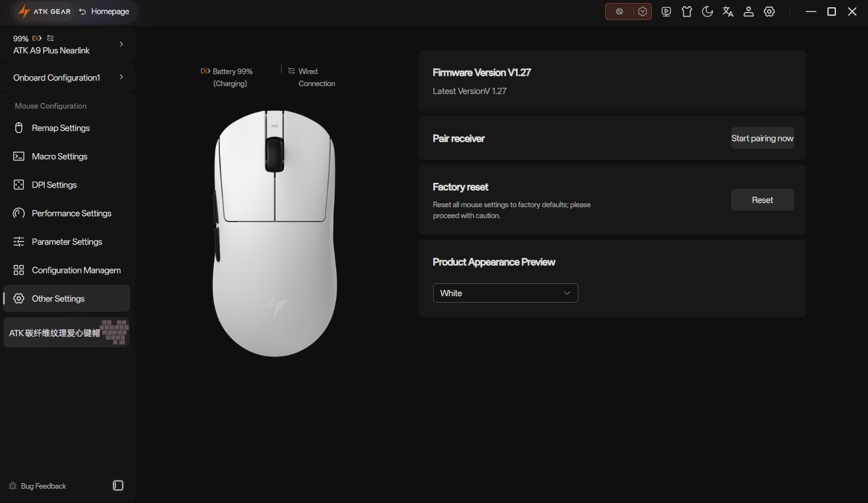Collapse the sidebar panel icon
The image size is (868, 503).
click(118, 486)
